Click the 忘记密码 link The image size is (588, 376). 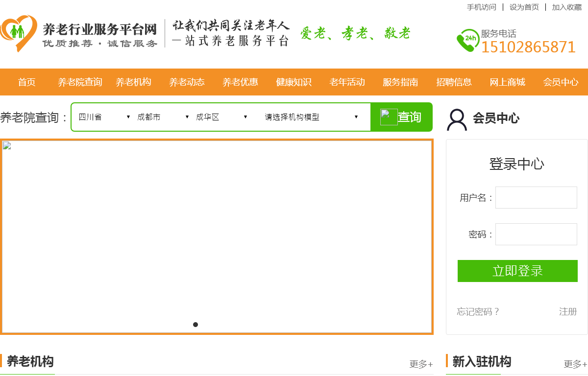[478, 311]
